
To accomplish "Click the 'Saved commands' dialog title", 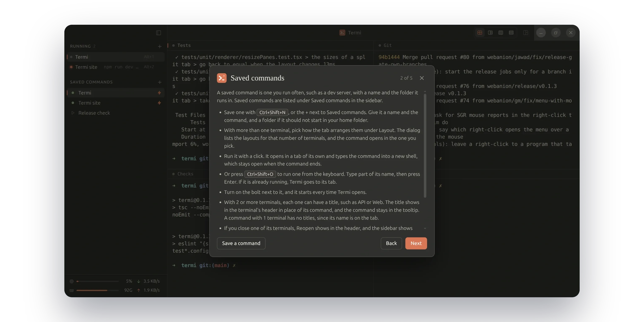I will [x=257, y=78].
